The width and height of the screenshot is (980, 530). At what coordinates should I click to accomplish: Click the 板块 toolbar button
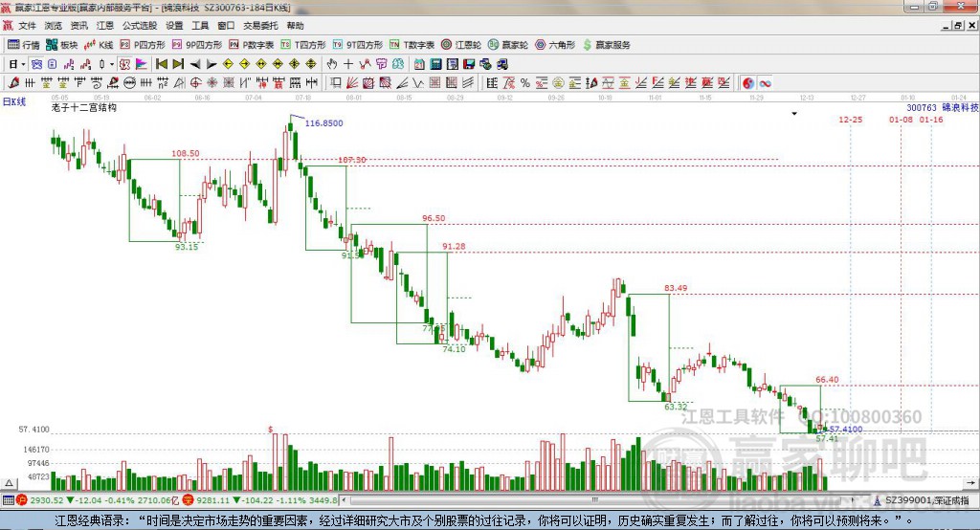(62, 45)
